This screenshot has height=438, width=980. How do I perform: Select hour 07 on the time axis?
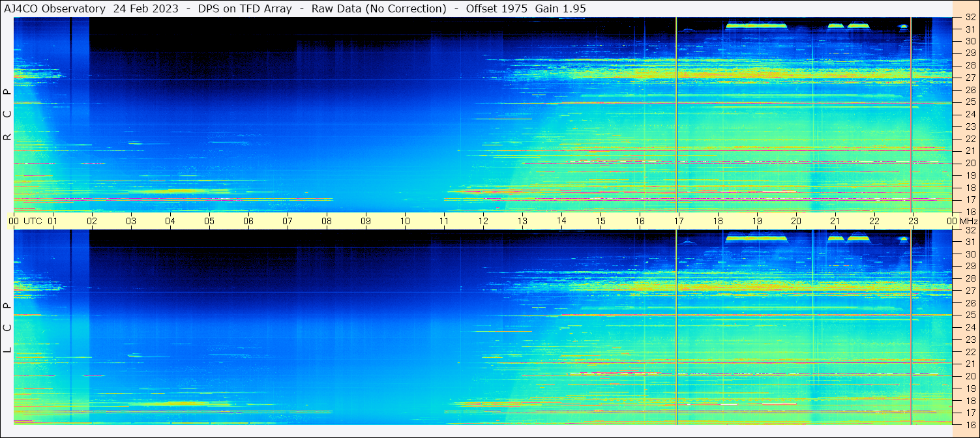coord(288,221)
